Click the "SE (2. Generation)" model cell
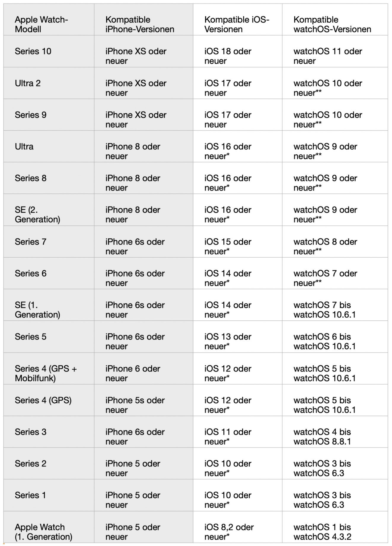 click(x=37, y=215)
